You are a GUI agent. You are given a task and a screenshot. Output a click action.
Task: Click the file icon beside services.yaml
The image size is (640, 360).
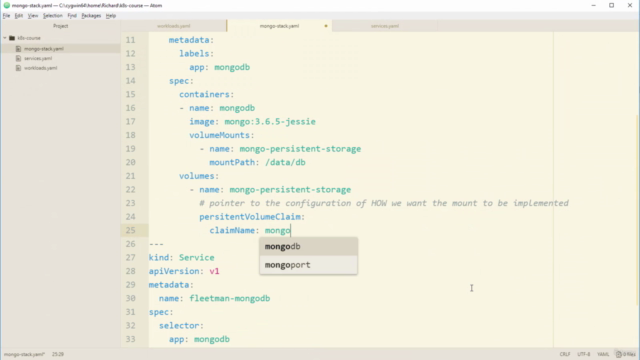(18, 58)
